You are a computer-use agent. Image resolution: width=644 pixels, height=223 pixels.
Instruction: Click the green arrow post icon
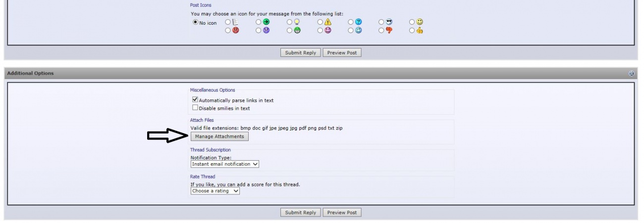tap(266, 22)
